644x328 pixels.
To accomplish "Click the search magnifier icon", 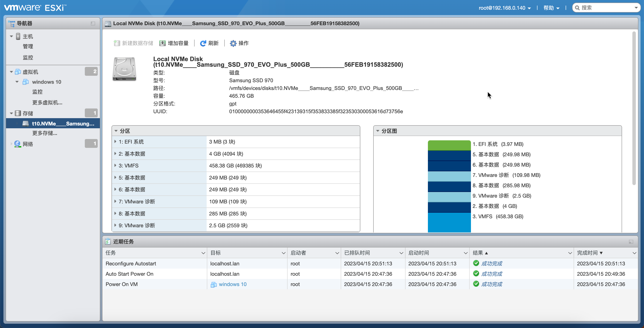I will [x=577, y=8].
